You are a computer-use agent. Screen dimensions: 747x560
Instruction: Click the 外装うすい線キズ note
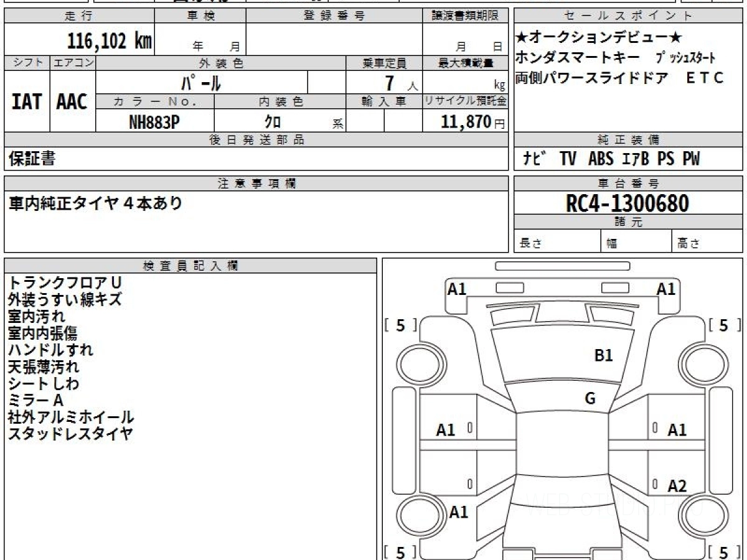point(65,300)
